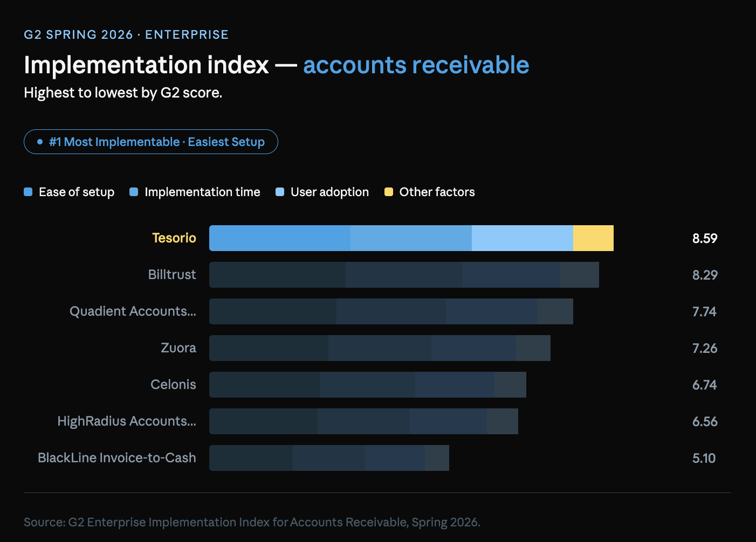Click the HighRadius Accounts truncated label
Screen dimensions: 756x542
[127, 421]
